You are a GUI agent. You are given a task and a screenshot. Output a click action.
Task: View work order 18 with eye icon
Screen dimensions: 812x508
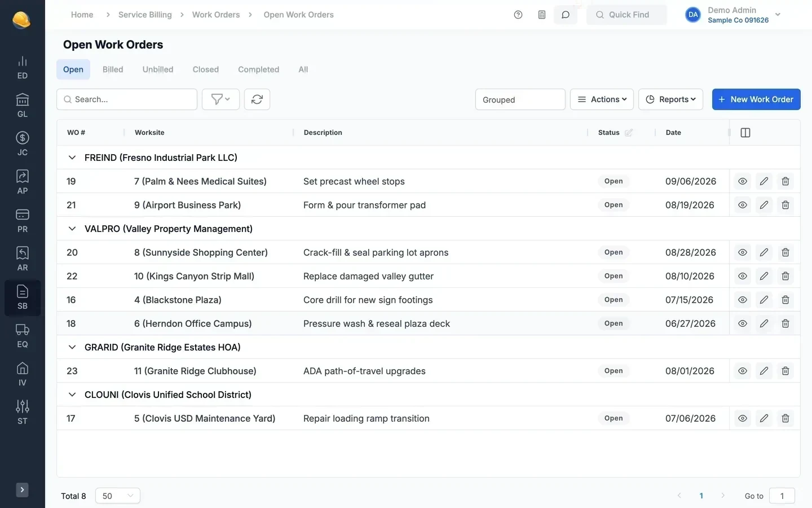pos(743,323)
